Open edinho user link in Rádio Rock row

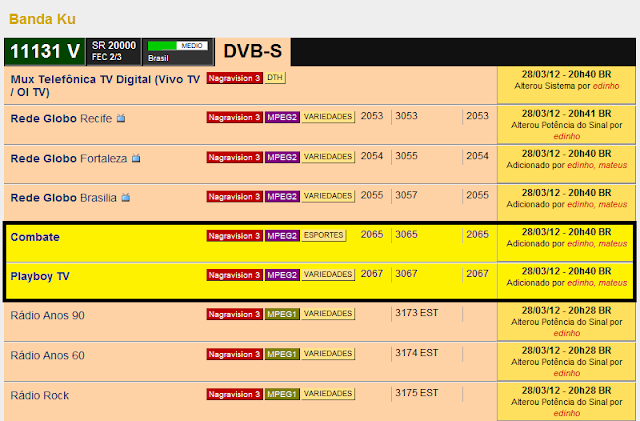(x=567, y=413)
